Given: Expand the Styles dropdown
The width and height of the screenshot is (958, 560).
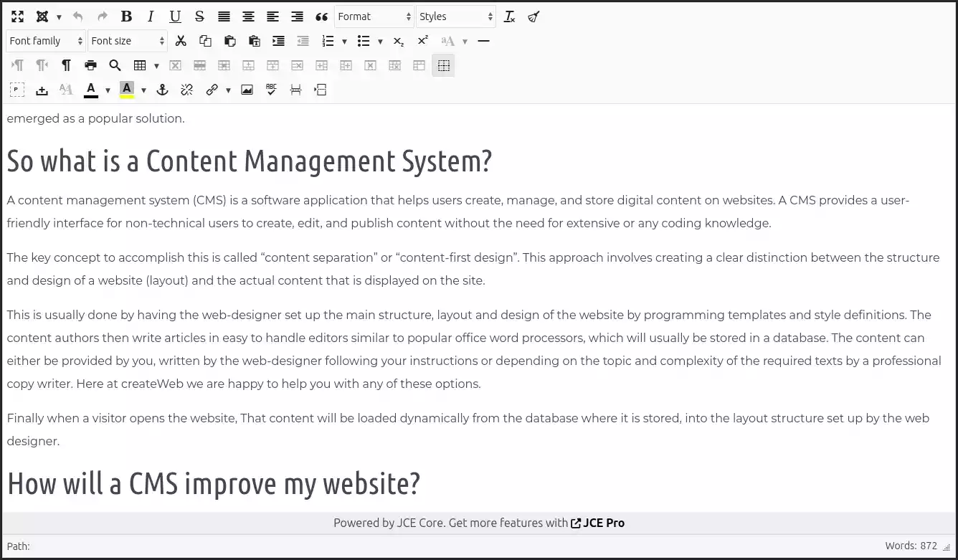Looking at the screenshot, I should point(455,16).
